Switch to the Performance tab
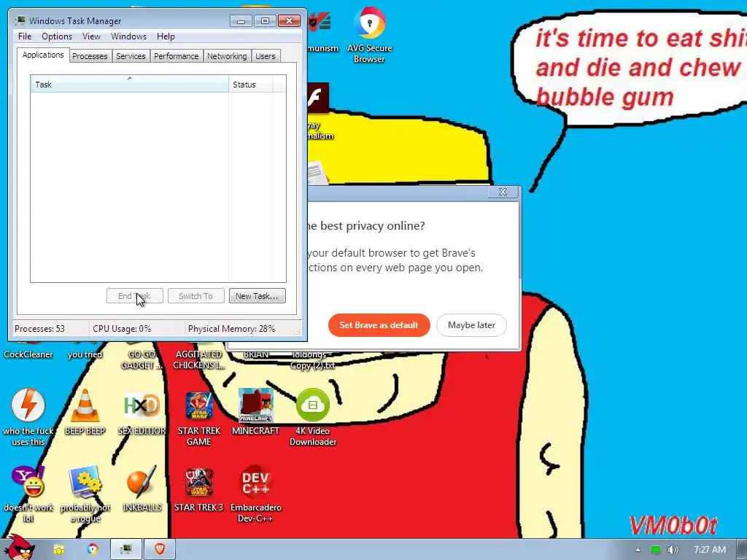This screenshot has width=747, height=560. point(177,56)
